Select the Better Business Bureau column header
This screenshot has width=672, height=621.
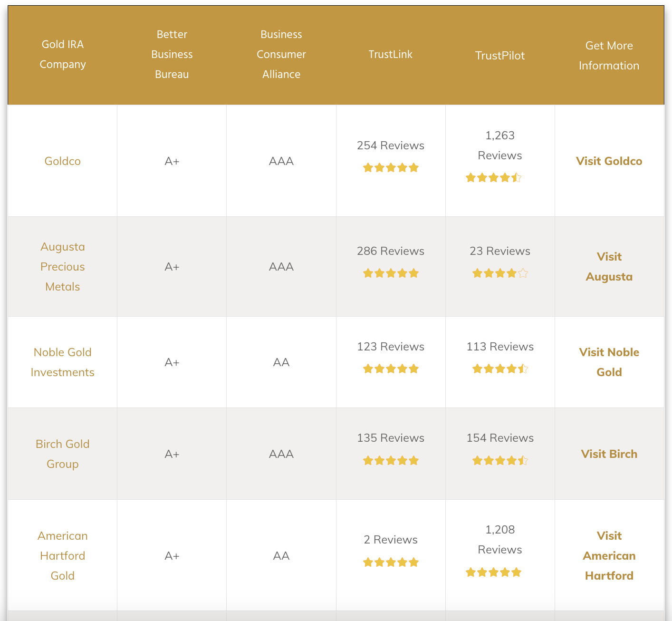pos(172,54)
